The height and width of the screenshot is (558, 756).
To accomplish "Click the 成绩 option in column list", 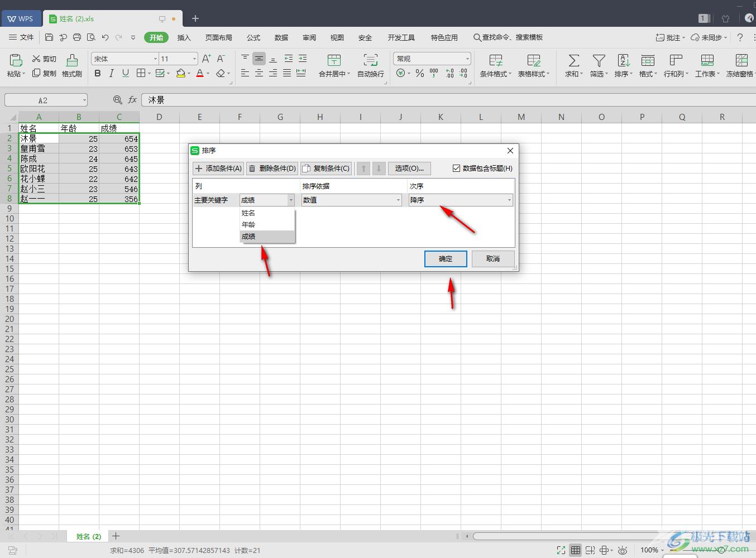I will [x=267, y=236].
